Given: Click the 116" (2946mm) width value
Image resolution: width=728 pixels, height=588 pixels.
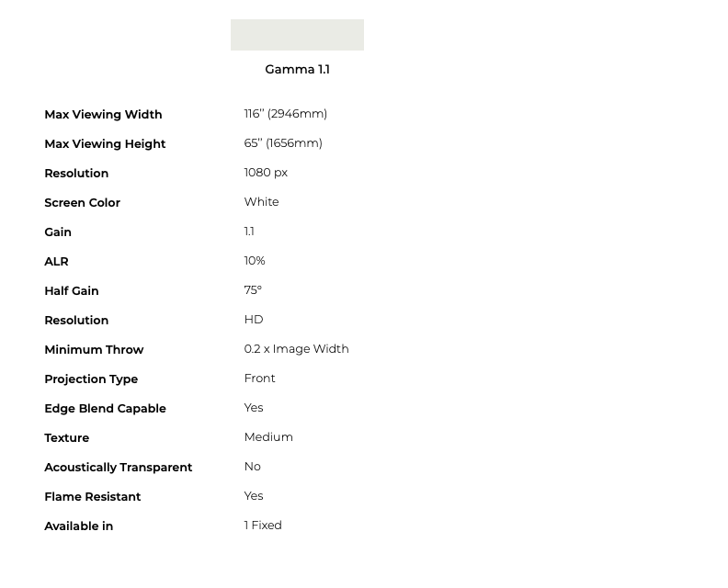Looking at the screenshot, I should [285, 114].
